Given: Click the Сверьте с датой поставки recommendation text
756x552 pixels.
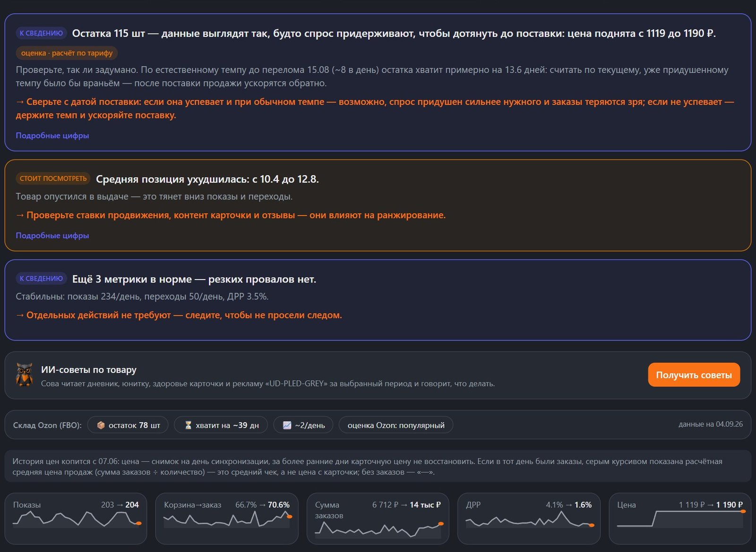Looking at the screenshot, I should [375, 109].
